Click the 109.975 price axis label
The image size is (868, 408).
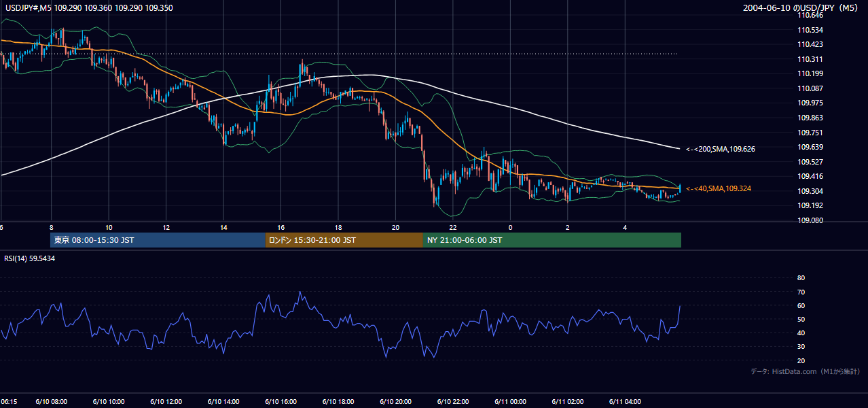pos(810,103)
